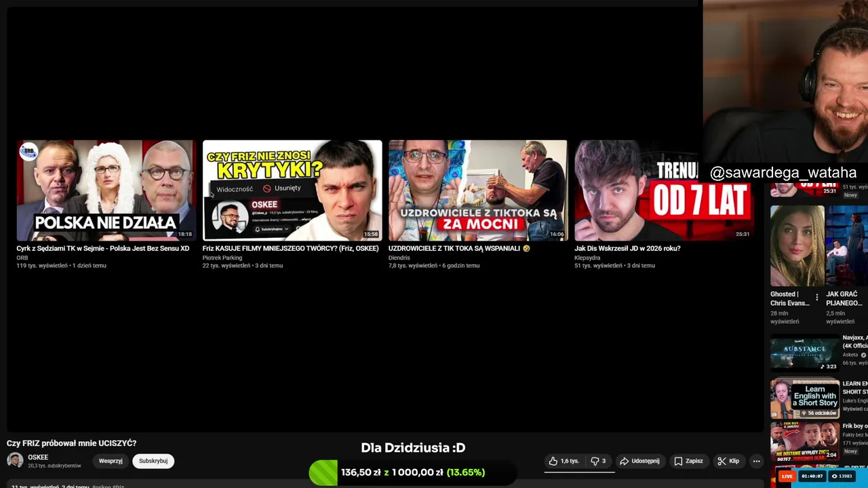Open Piotrek Parking channel link
868x488 pixels.
pos(222,258)
